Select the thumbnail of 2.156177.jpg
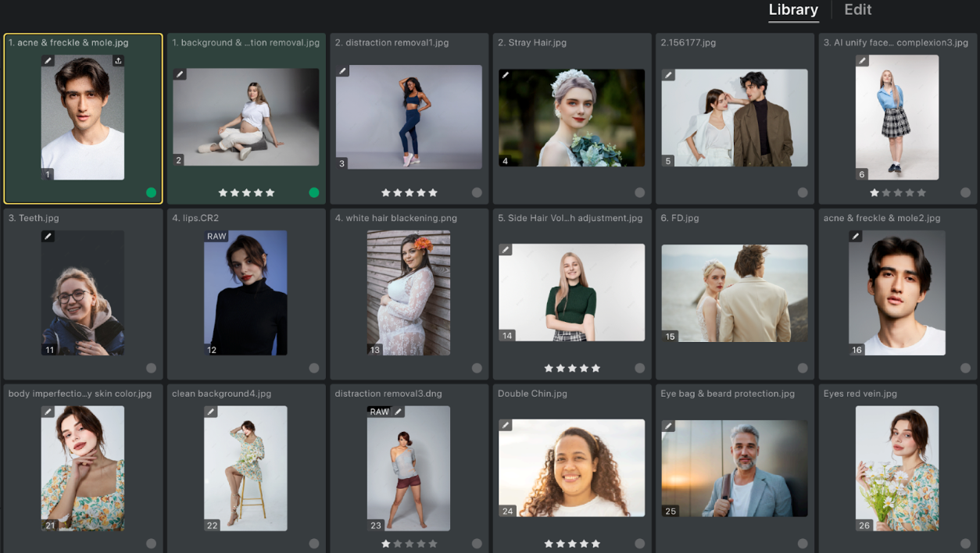 tap(734, 117)
